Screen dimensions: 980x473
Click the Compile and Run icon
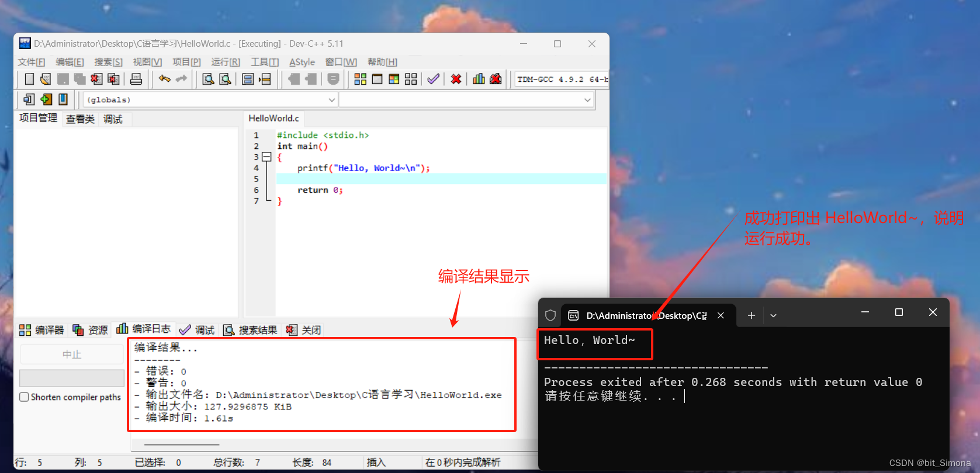(394, 79)
